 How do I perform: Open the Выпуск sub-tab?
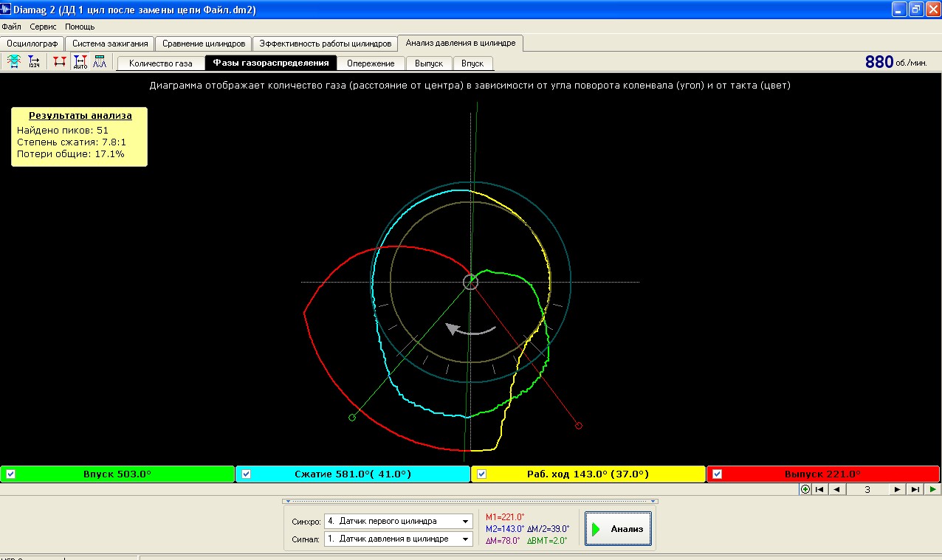click(429, 63)
